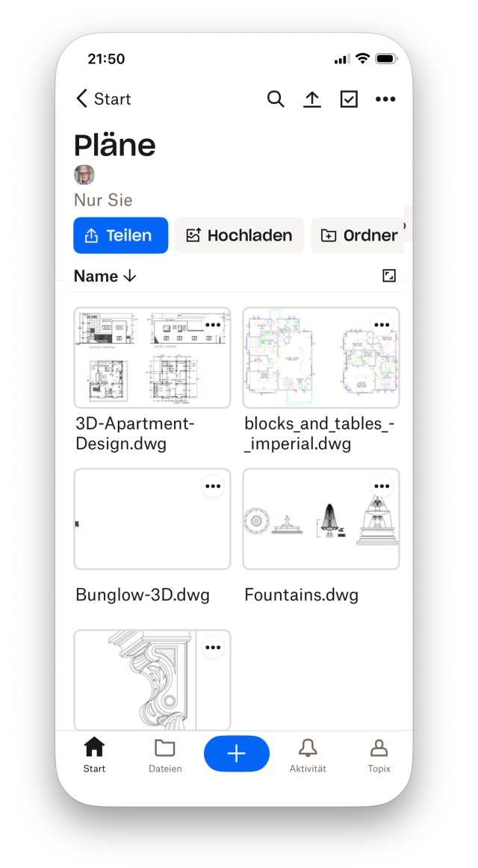Change sort order via Name arrow

pos(105,276)
